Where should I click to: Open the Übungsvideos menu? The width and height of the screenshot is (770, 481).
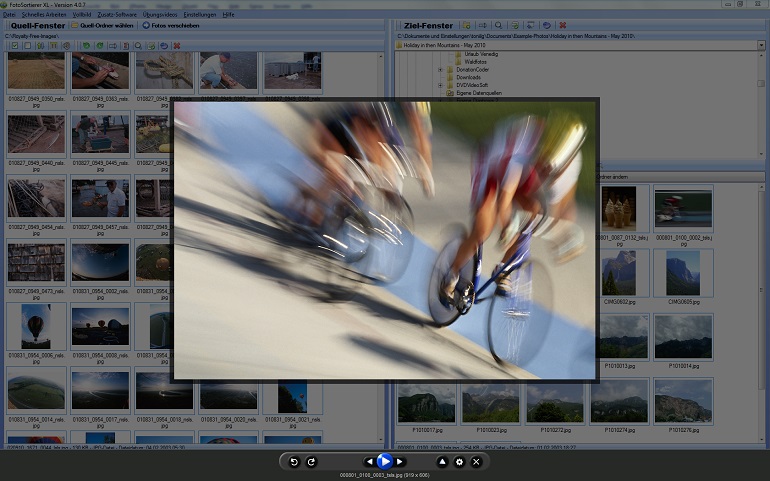pos(160,15)
